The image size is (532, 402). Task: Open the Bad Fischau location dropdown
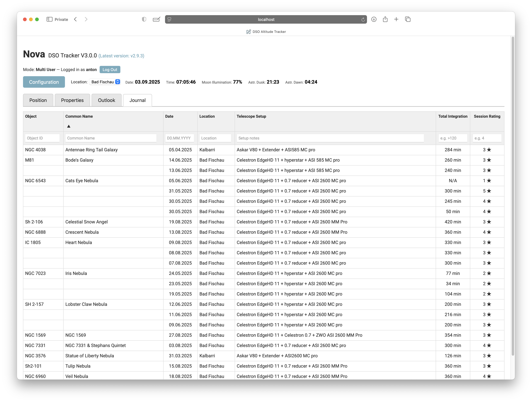click(x=105, y=82)
